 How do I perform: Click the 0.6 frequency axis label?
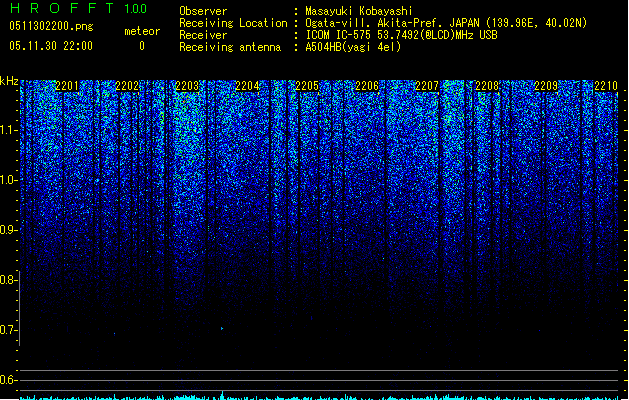point(9,380)
